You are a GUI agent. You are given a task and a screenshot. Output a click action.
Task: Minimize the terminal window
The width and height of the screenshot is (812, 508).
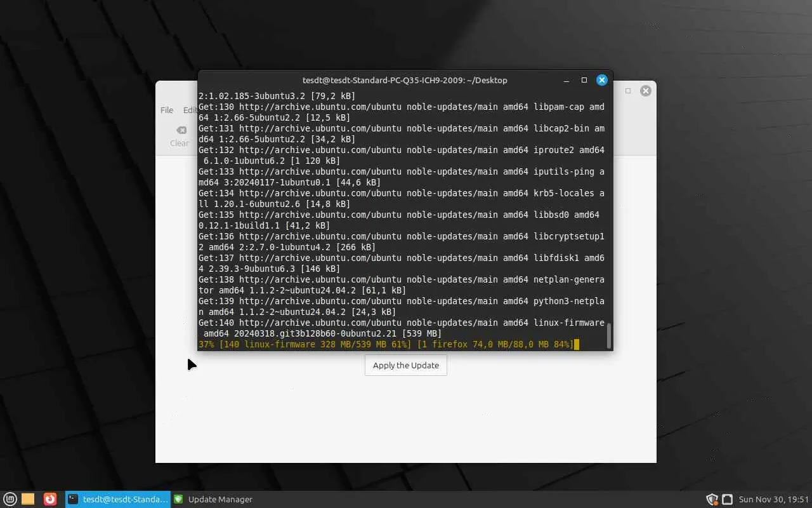point(566,80)
